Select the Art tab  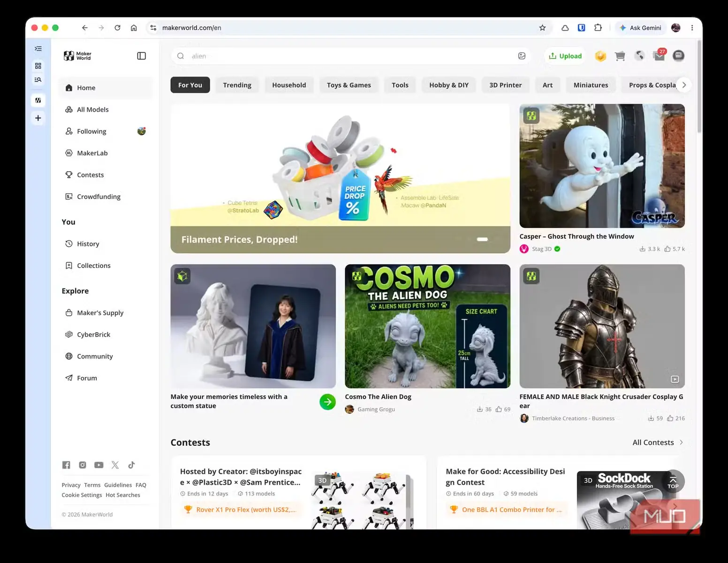point(547,85)
